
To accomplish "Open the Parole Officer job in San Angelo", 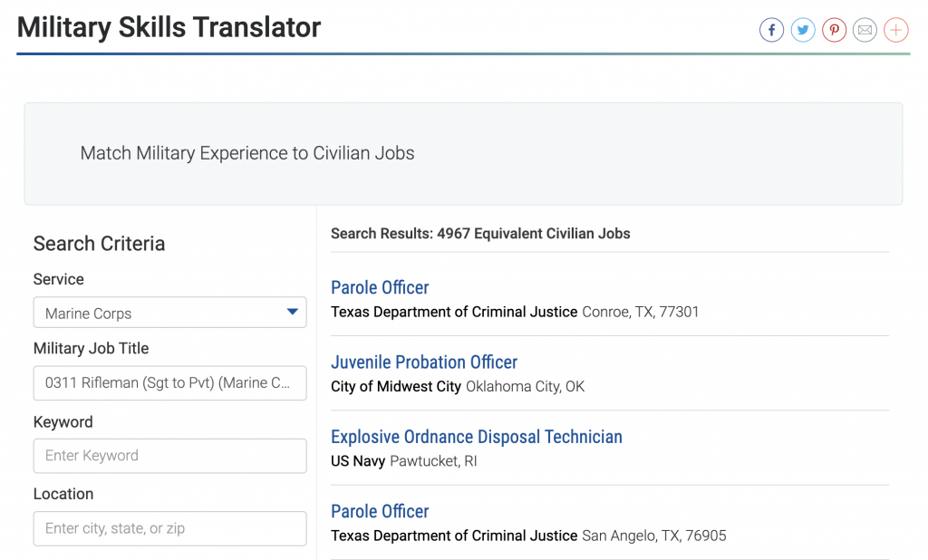I will tap(380, 511).
